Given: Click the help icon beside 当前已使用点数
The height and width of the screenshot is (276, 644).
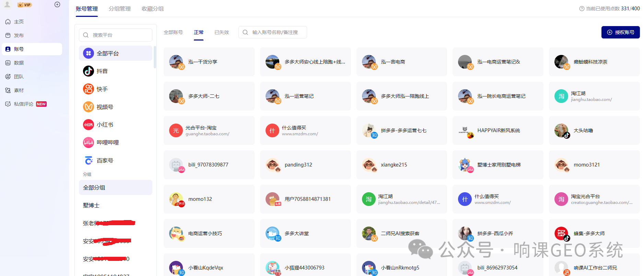Looking at the screenshot, I should pyautogui.click(x=582, y=9).
